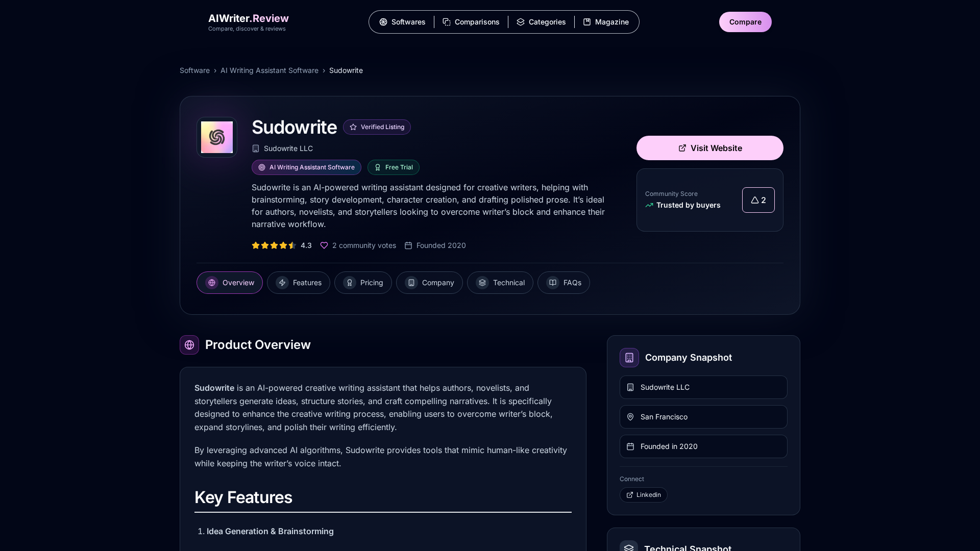
Task: Switch to the Features tab
Action: (x=299, y=283)
